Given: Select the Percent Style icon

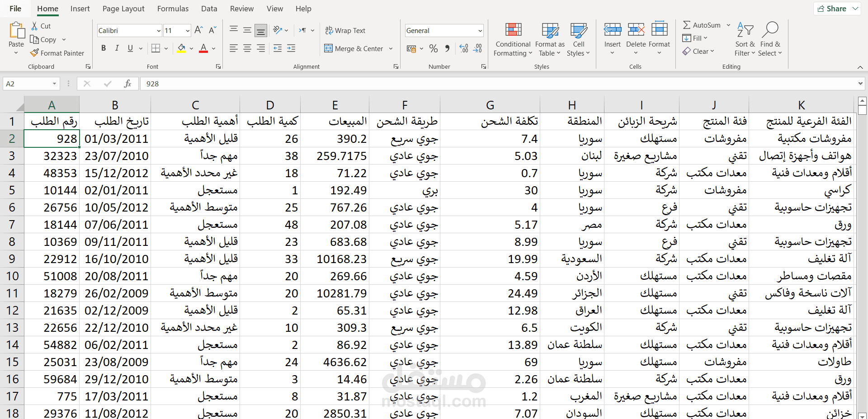Looking at the screenshot, I should pos(433,48).
